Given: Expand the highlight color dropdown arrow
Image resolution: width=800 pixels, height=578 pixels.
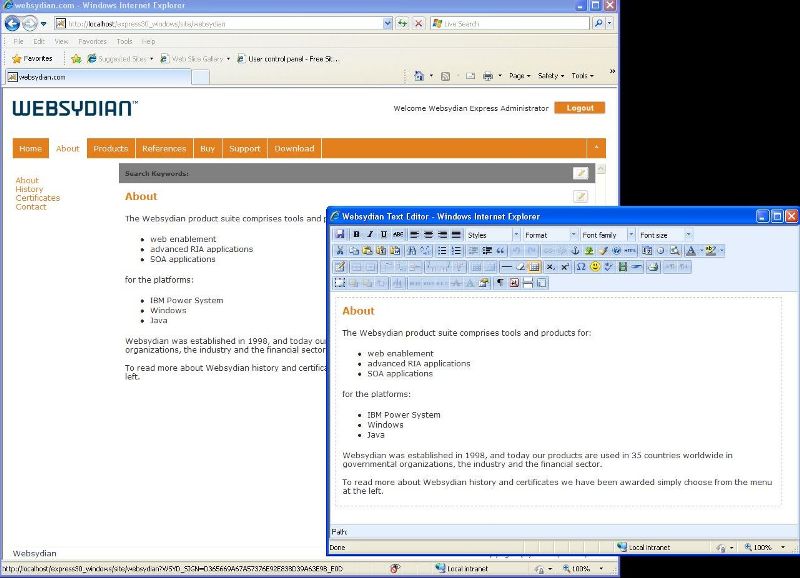Looking at the screenshot, I should click(721, 250).
